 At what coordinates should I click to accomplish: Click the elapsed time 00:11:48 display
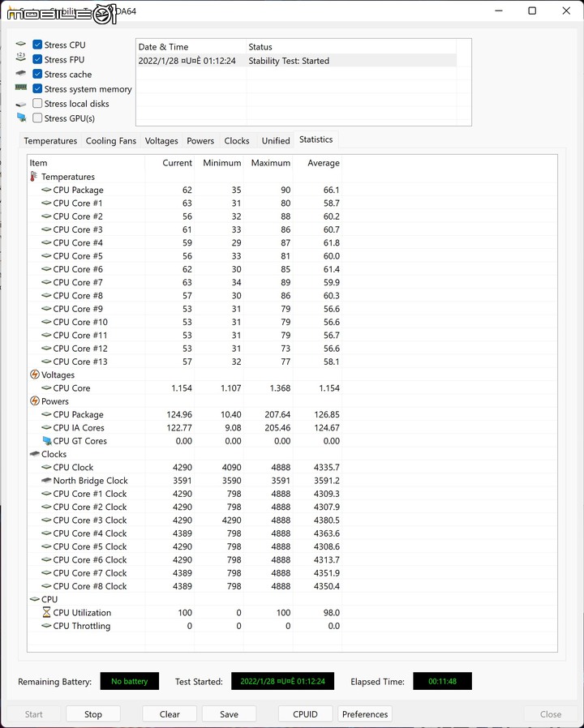(x=442, y=681)
